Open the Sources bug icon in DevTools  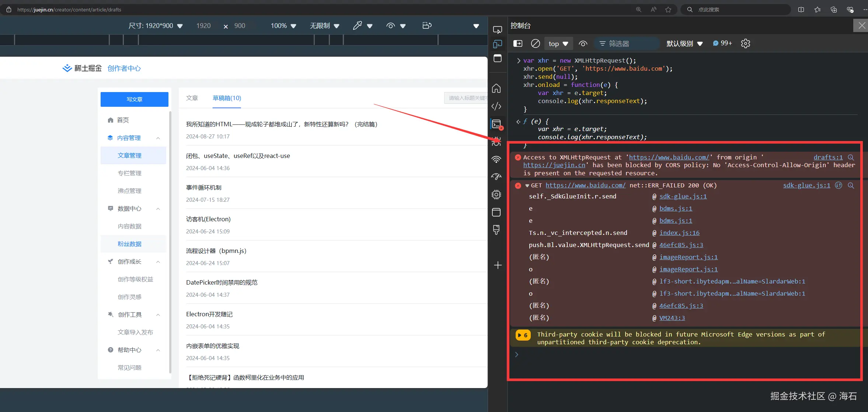click(x=496, y=142)
